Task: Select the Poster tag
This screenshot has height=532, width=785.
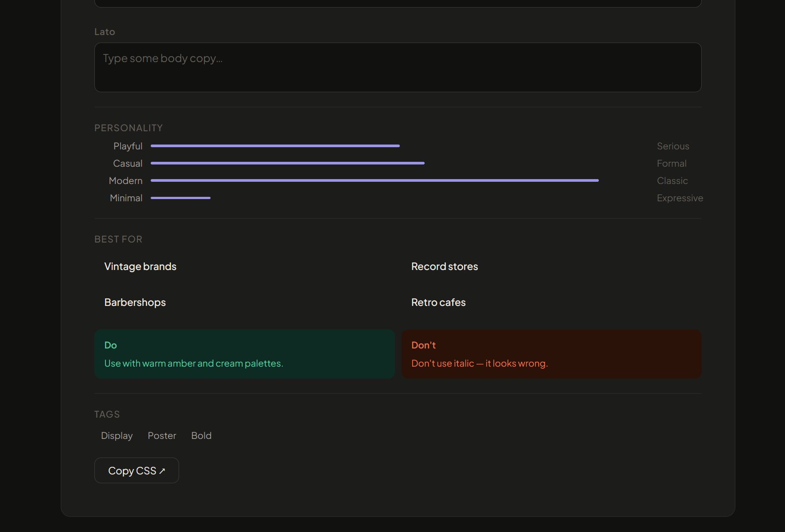Action: point(162,435)
